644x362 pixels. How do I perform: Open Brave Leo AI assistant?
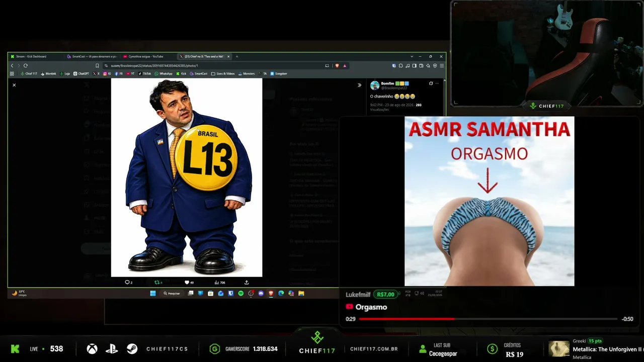tap(428, 65)
